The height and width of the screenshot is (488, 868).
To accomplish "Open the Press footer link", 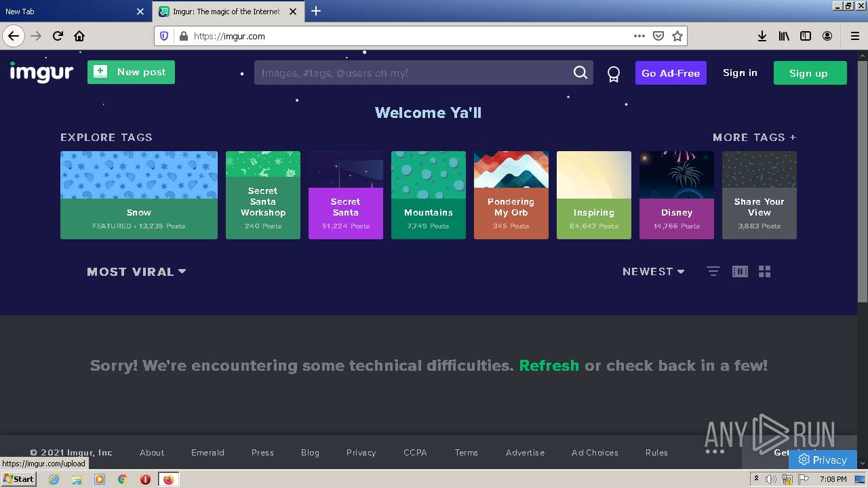I will (x=262, y=452).
